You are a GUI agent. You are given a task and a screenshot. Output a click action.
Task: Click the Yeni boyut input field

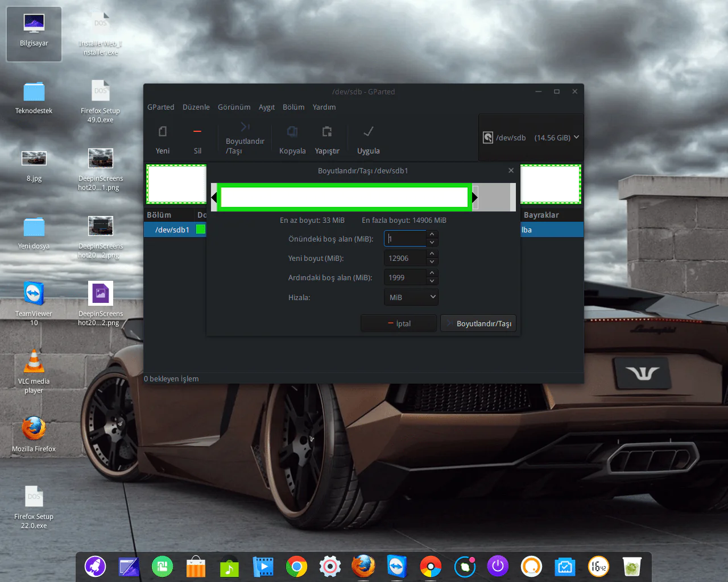click(405, 258)
